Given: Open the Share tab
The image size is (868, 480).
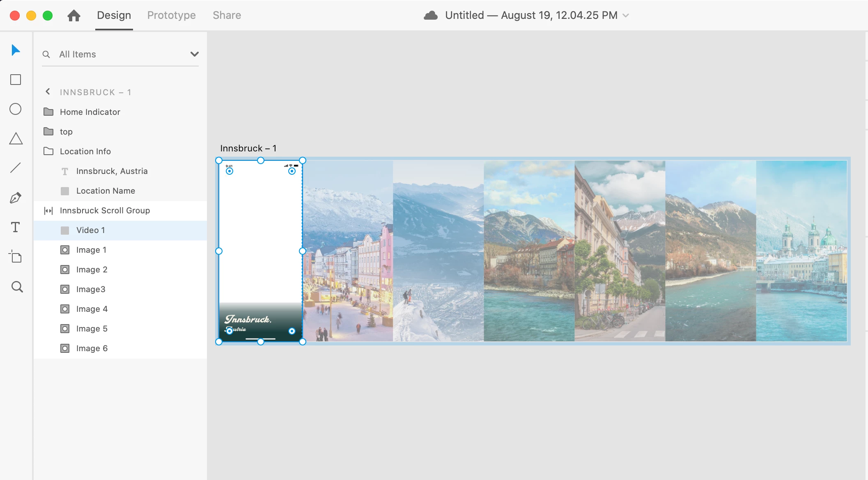Looking at the screenshot, I should (227, 16).
